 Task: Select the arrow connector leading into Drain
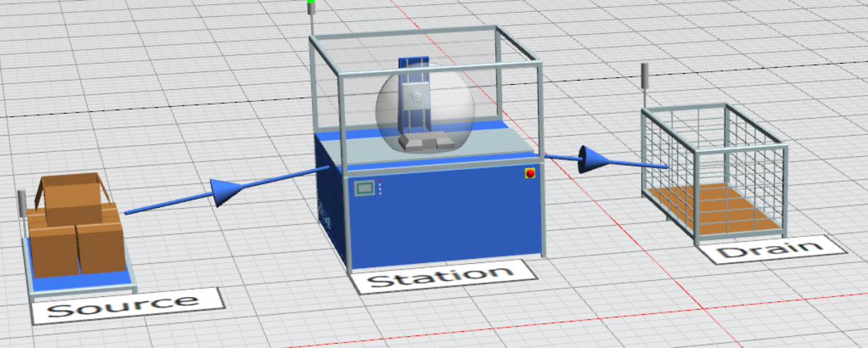pyautogui.click(x=596, y=160)
